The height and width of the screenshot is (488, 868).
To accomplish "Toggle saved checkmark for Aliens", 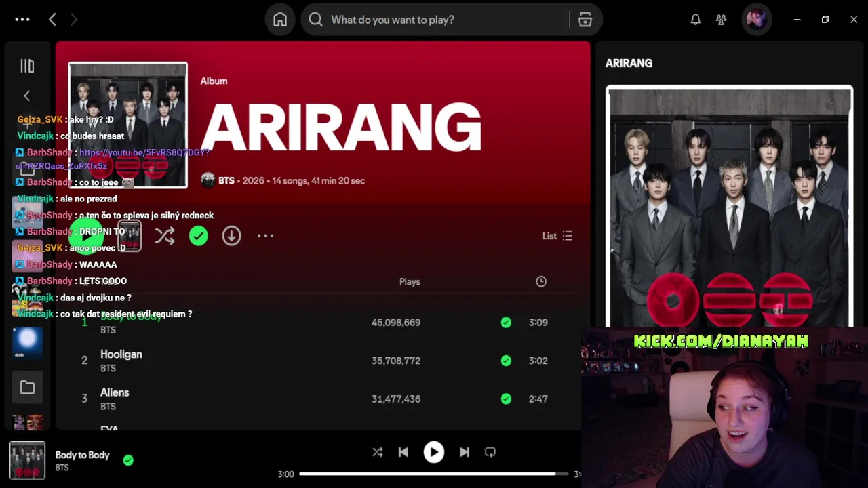I will [x=506, y=399].
